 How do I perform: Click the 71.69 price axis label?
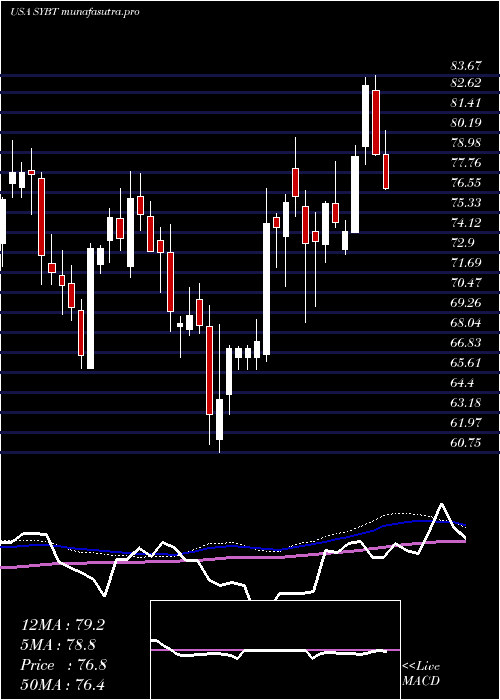tap(466, 262)
